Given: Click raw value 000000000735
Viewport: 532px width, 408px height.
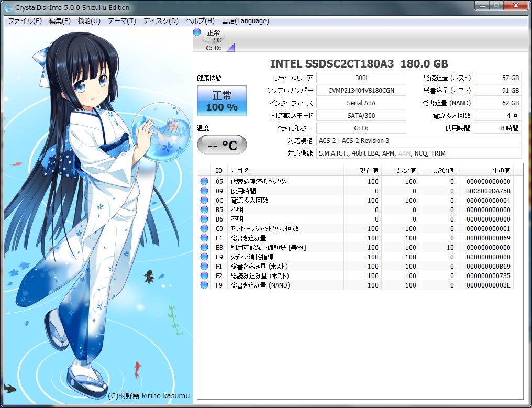Looking at the screenshot, I should 488,275.
